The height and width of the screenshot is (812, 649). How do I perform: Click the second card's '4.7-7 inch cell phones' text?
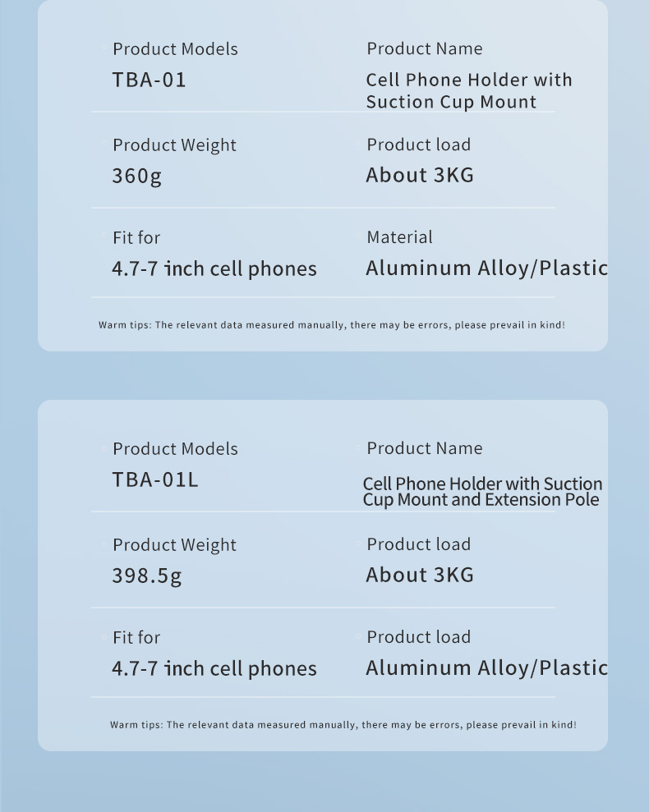(x=214, y=669)
